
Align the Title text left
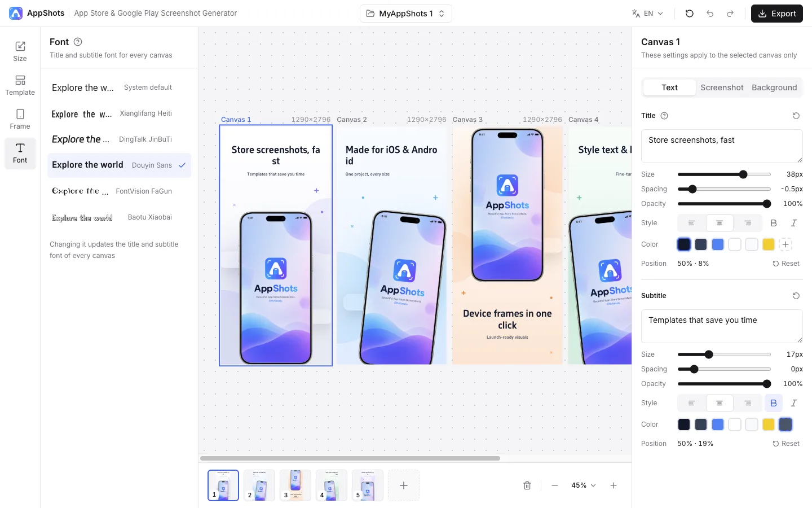click(691, 223)
